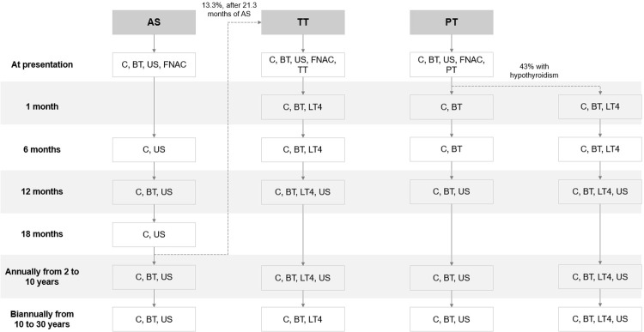Click the PT 'C, BT' box at 1 month

(452, 106)
